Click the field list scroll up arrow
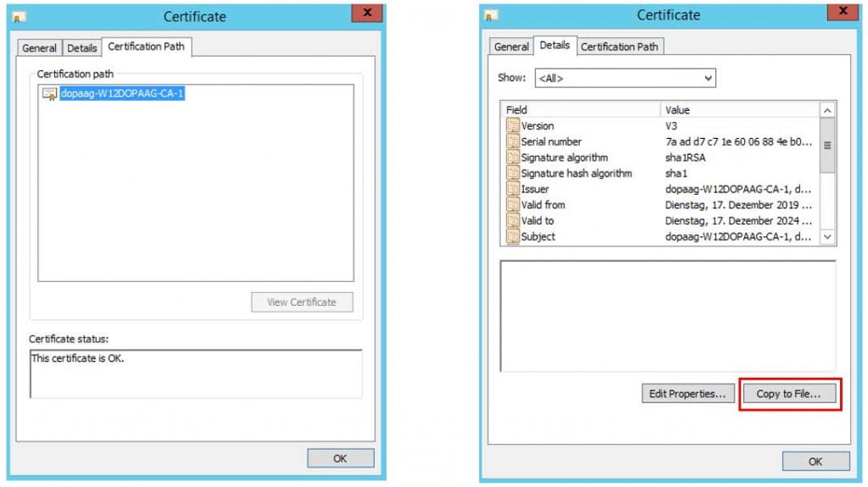868x487 pixels. pos(827,110)
